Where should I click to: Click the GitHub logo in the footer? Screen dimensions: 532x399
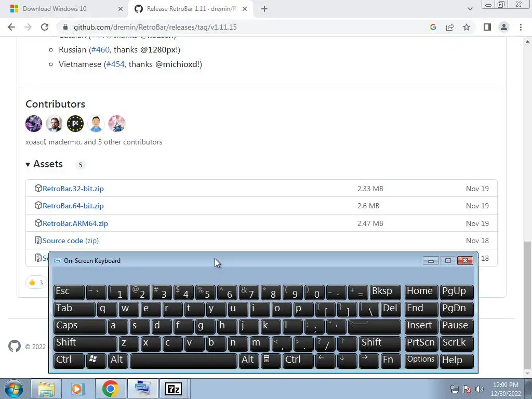[x=14, y=346]
